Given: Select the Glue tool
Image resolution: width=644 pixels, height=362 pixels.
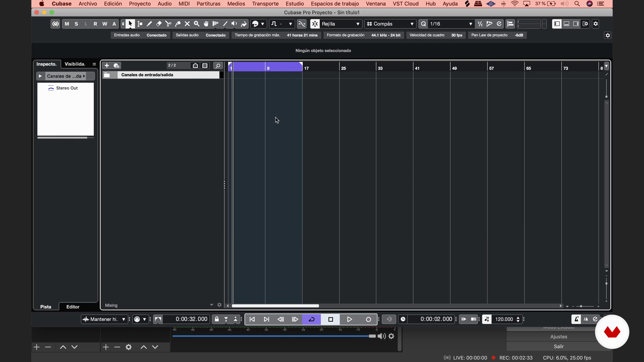Looking at the screenshot, I should click(x=178, y=24).
